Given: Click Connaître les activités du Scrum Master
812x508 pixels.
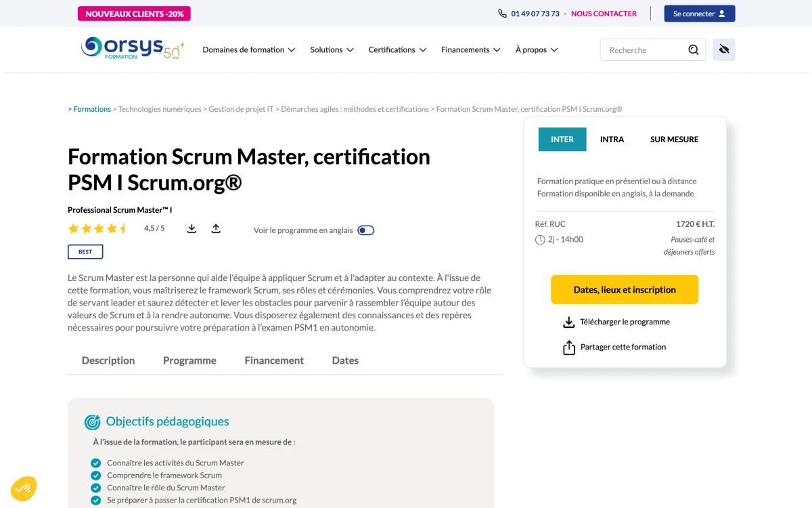Looking at the screenshot, I should 175,463.
